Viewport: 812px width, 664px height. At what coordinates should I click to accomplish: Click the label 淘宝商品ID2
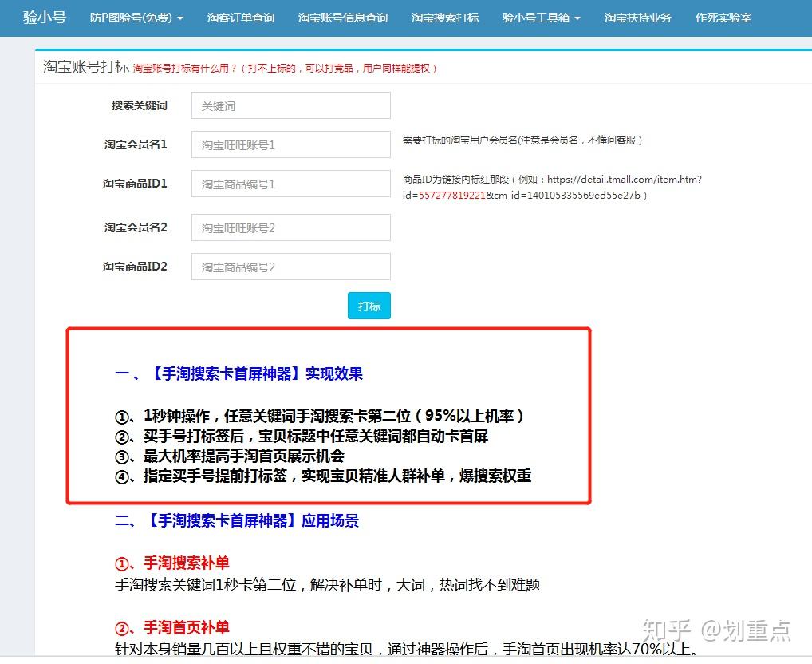(x=135, y=267)
